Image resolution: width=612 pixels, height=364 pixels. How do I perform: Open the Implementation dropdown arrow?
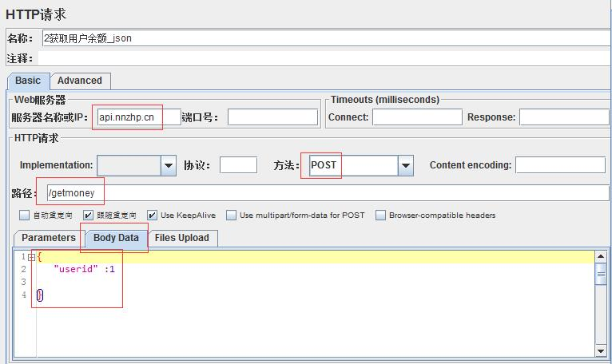(169, 165)
